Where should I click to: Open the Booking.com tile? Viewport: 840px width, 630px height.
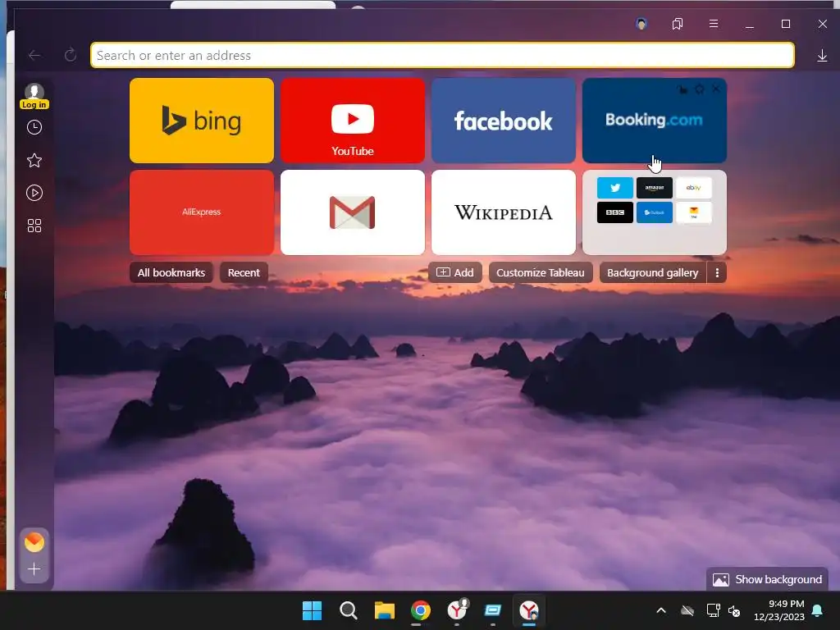pos(654,121)
